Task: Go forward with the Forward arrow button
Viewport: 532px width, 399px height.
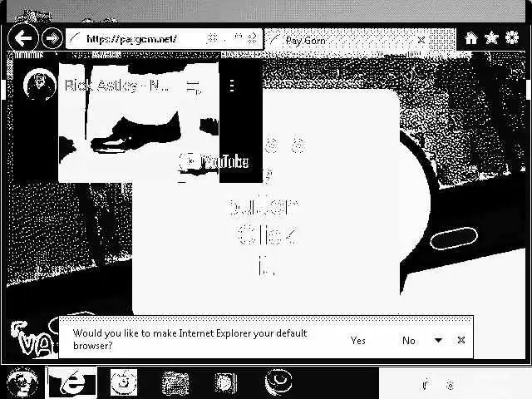Action: point(52,38)
